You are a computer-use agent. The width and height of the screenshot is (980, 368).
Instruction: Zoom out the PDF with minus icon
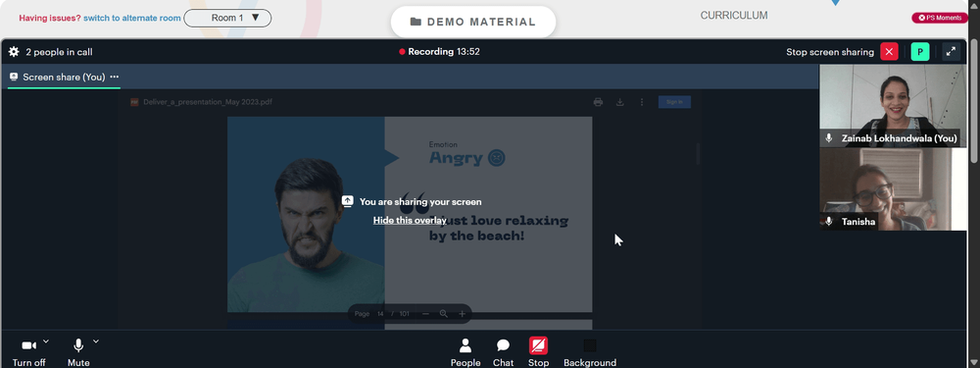click(x=425, y=314)
